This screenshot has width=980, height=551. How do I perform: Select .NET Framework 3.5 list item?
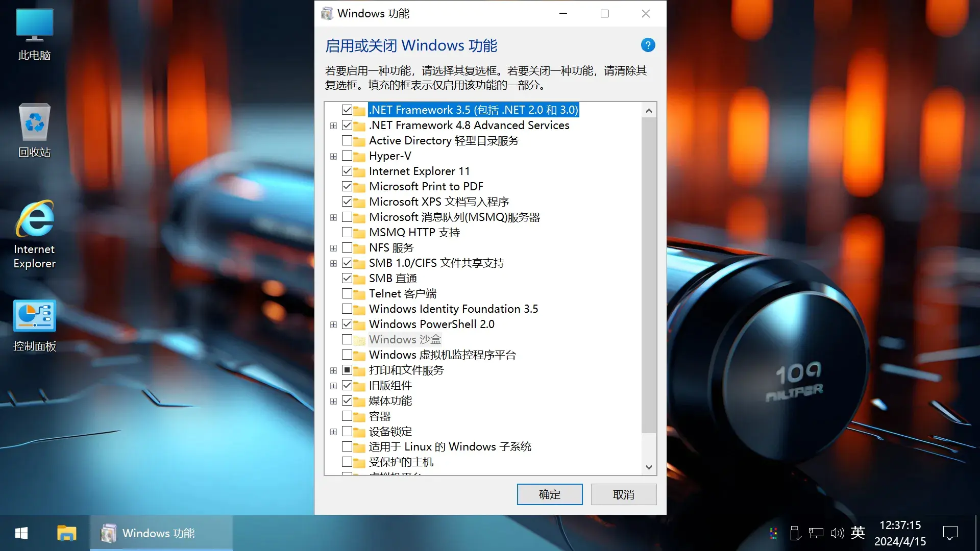tap(474, 110)
